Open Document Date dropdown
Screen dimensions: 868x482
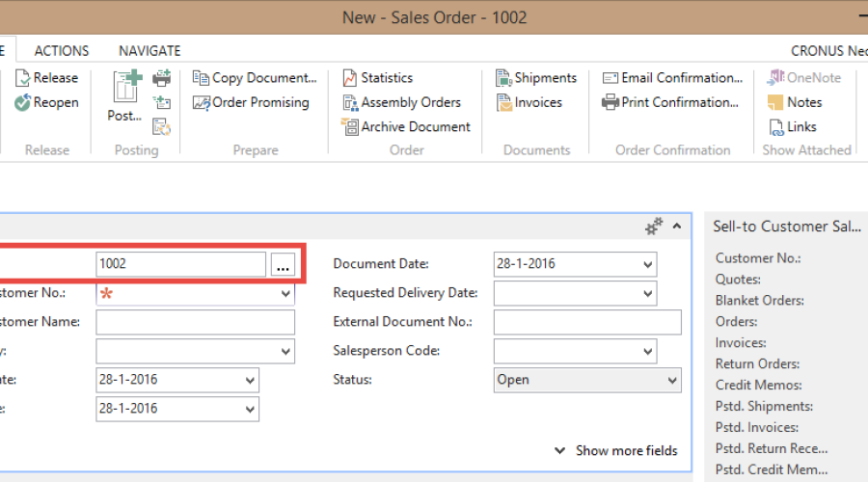point(648,264)
